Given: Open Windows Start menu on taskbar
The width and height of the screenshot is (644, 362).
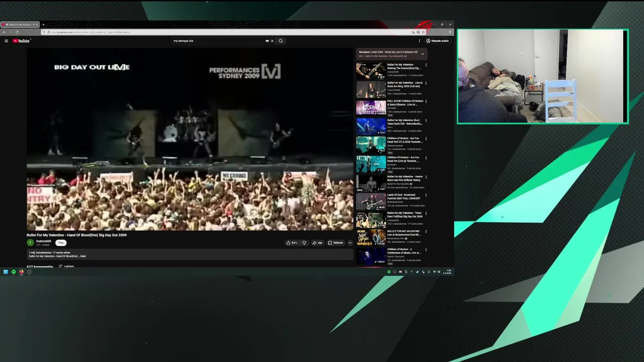Looking at the screenshot, I should [x=6, y=272].
